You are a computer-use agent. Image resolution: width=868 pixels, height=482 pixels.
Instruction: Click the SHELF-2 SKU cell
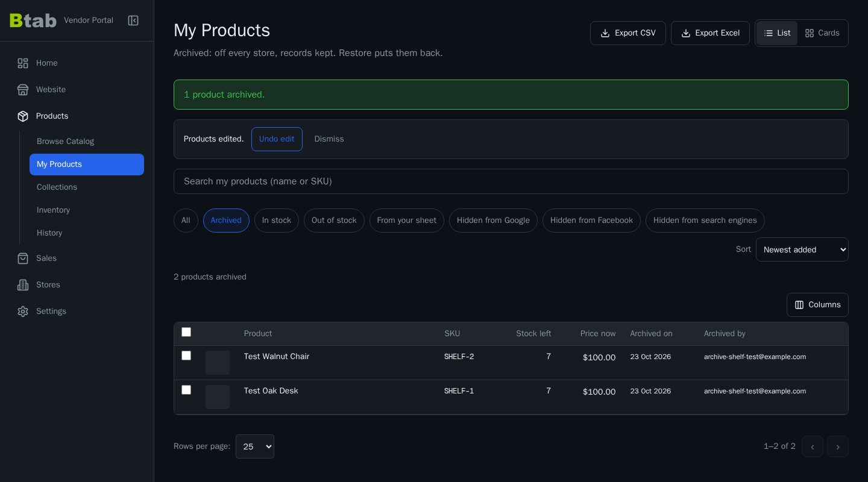[459, 357]
